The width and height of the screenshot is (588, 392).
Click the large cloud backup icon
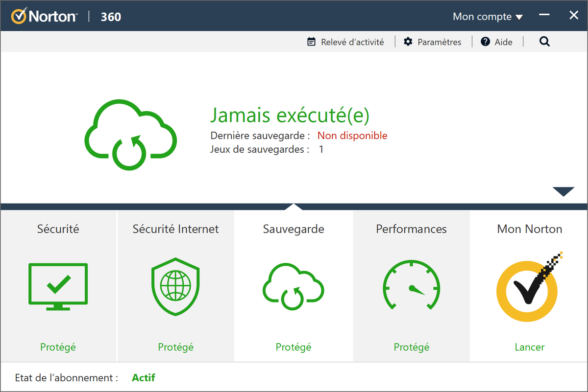(131, 135)
